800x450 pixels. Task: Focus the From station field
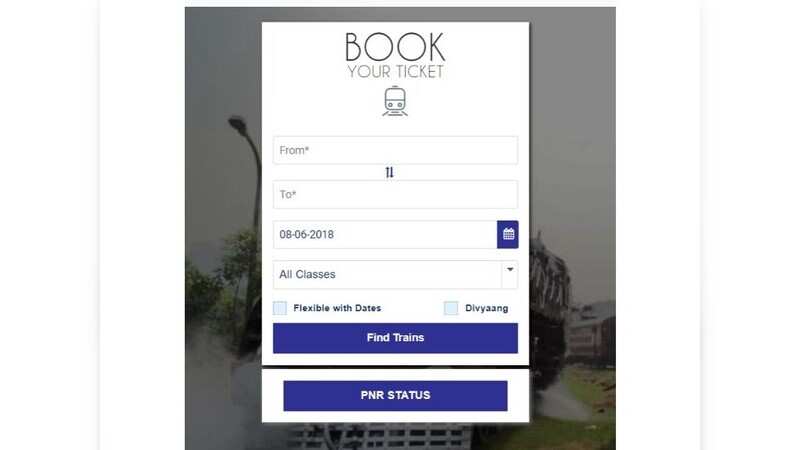(395, 150)
